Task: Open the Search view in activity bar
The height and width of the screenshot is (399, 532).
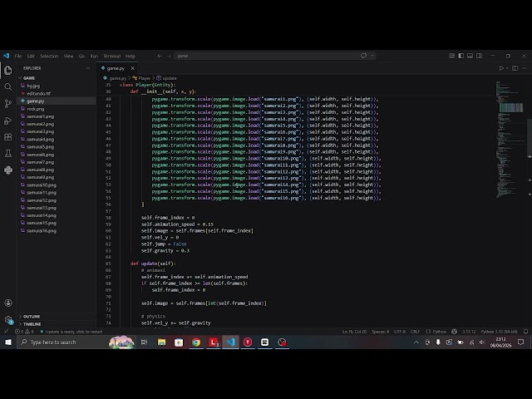Action: point(8,87)
